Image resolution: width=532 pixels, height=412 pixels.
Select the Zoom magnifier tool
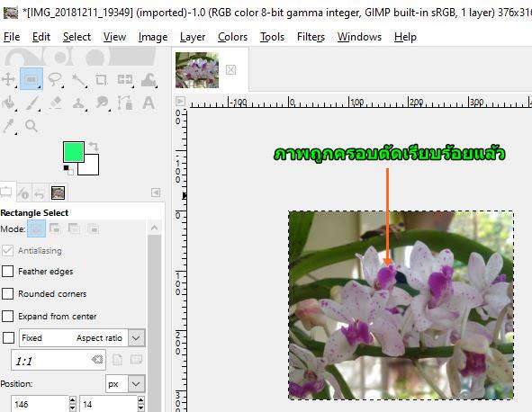click(32, 126)
